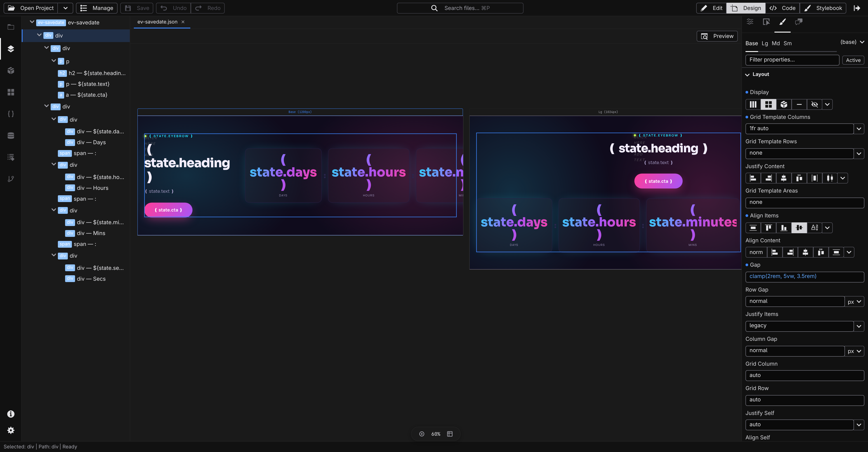Click the Filter properties input
The height and width of the screenshot is (452, 868).
point(792,60)
